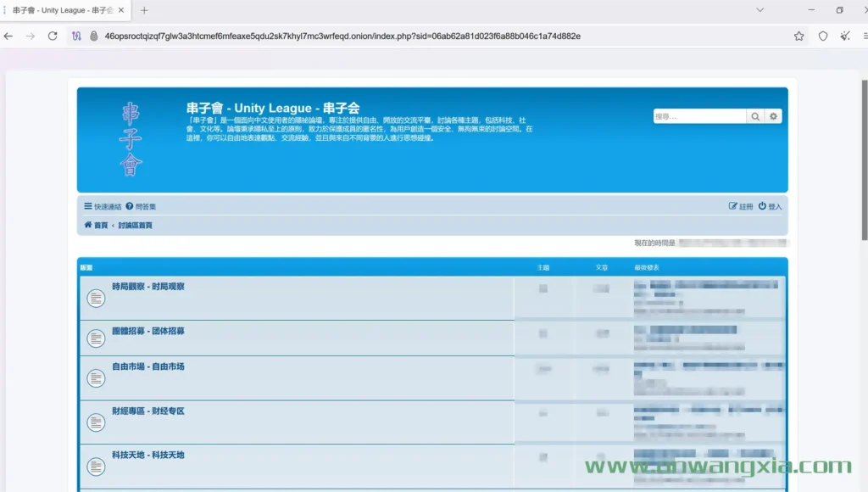Click the 串子會 forum logo
This screenshot has width=868, height=492.
(131, 139)
